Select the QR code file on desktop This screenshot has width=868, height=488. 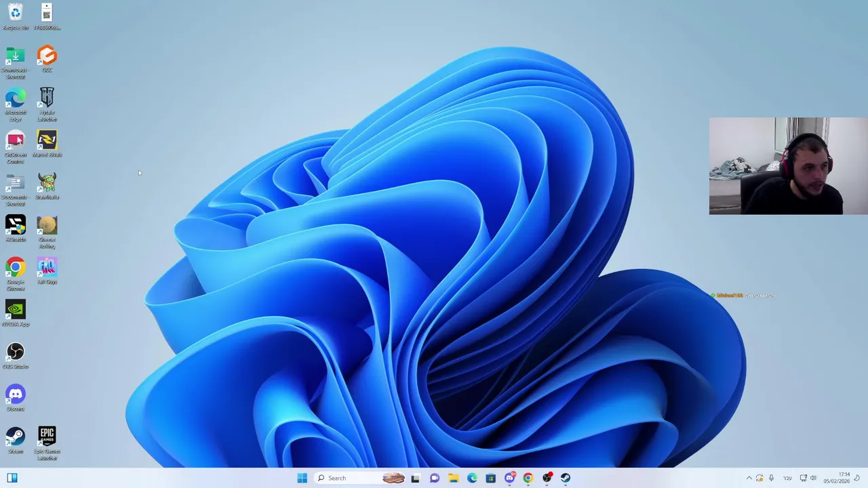click(x=47, y=17)
